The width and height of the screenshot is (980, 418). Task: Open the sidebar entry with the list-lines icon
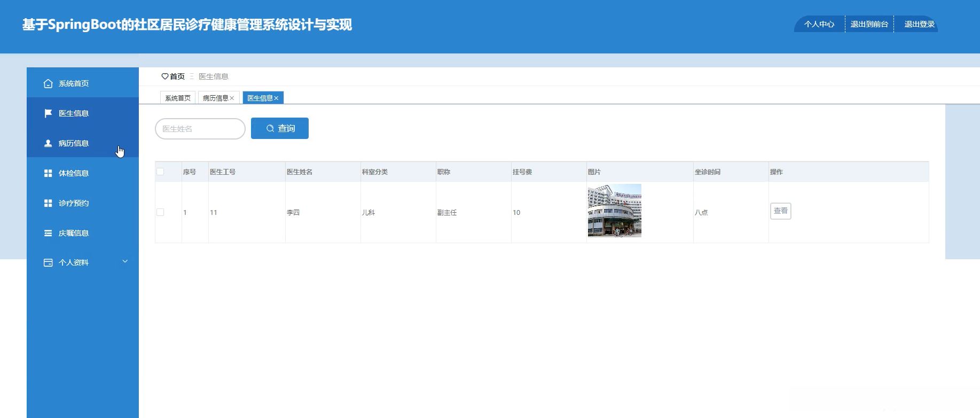tap(48, 233)
